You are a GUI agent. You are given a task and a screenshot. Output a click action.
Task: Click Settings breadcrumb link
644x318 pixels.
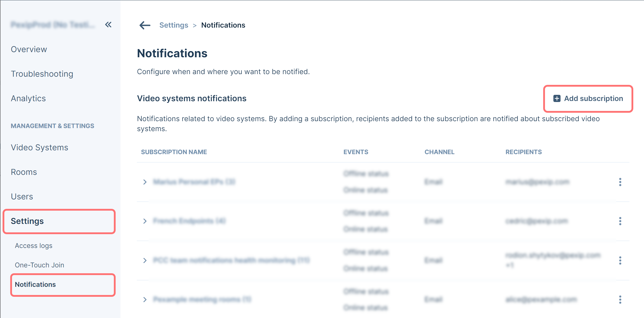click(x=174, y=25)
